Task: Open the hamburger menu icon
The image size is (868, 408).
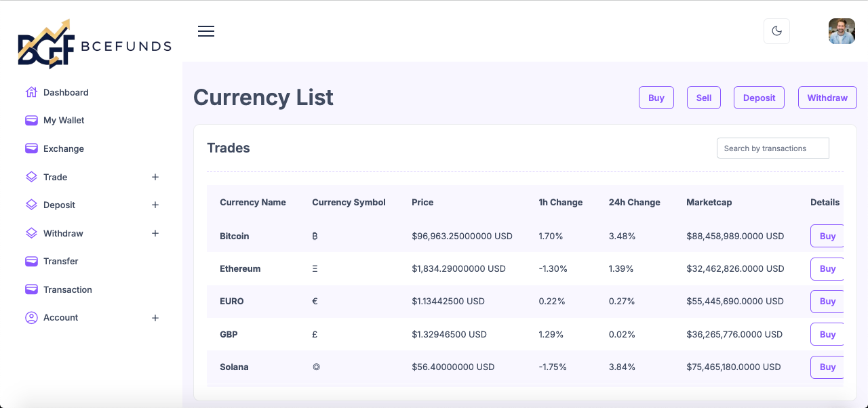Action: (x=206, y=31)
